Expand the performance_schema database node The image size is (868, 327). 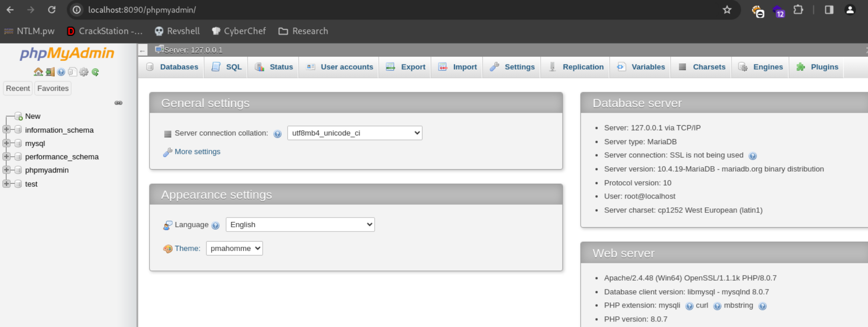tap(6, 156)
